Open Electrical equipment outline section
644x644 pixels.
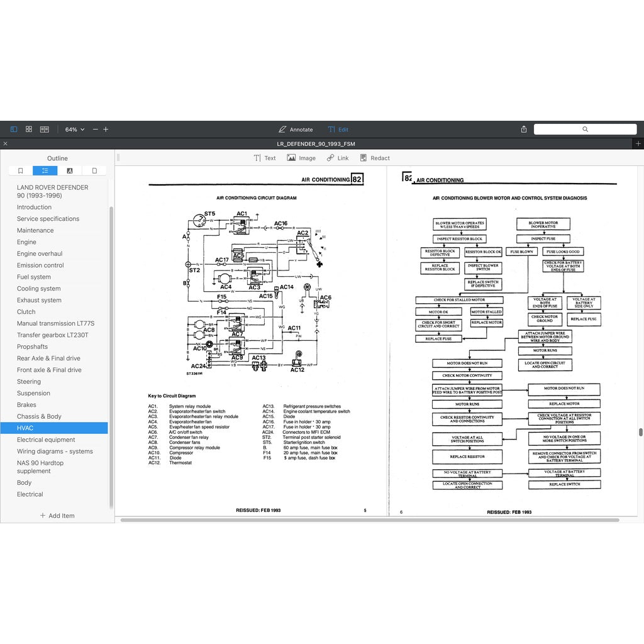tap(46, 440)
